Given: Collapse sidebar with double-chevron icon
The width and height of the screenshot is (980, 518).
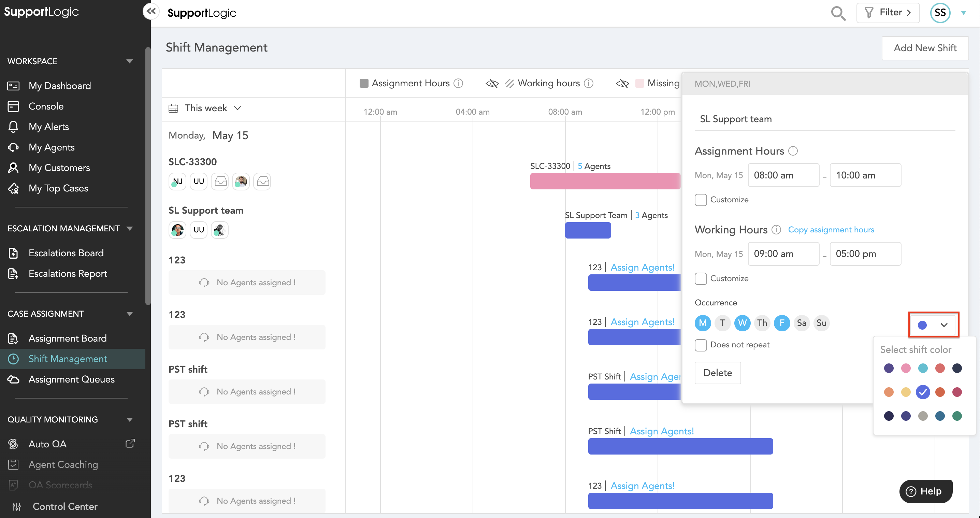Looking at the screenshot, I should coord(151,11).
